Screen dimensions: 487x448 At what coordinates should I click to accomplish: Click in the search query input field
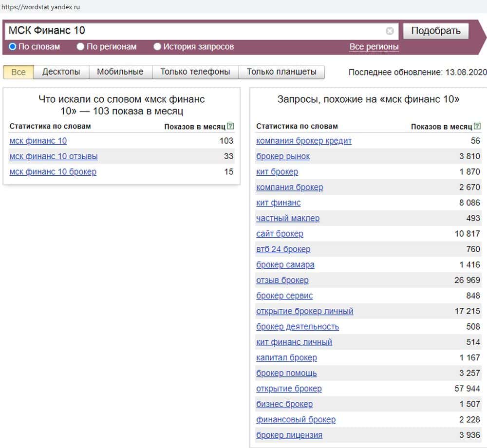[195, 31]
